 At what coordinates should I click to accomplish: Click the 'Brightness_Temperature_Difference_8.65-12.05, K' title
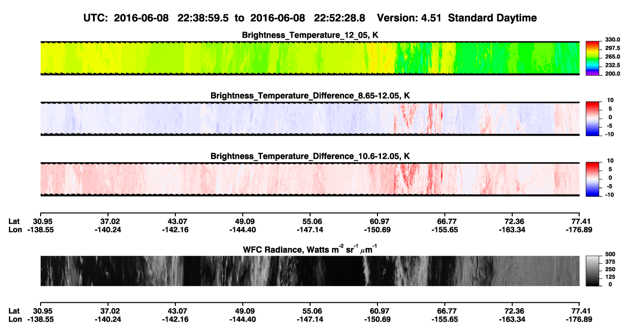coord(310,95)
